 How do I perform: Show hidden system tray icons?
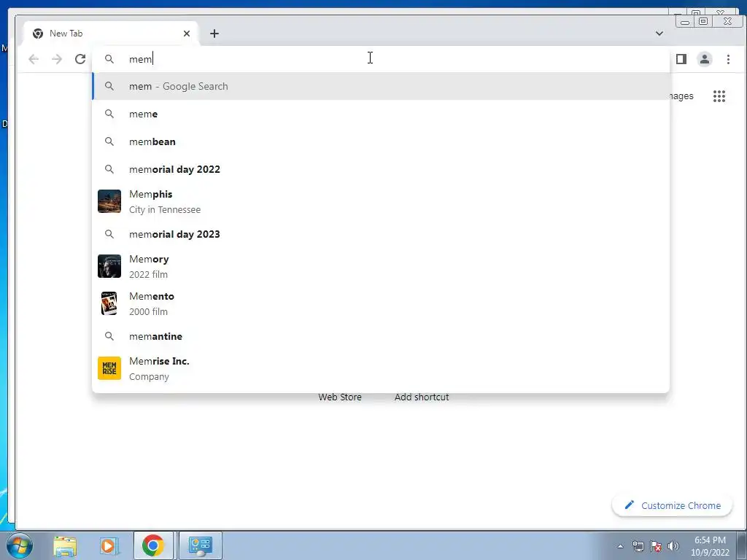tap(620, 546)
